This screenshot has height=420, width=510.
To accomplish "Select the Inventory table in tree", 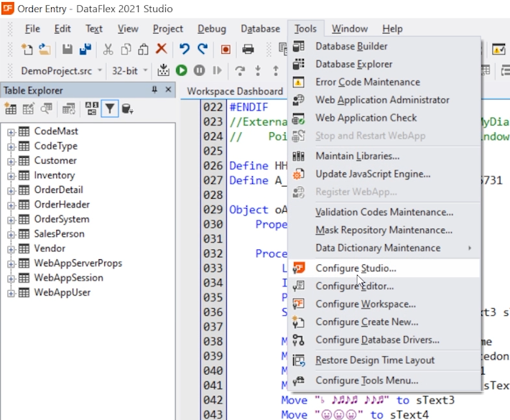I will click(54, 175).
